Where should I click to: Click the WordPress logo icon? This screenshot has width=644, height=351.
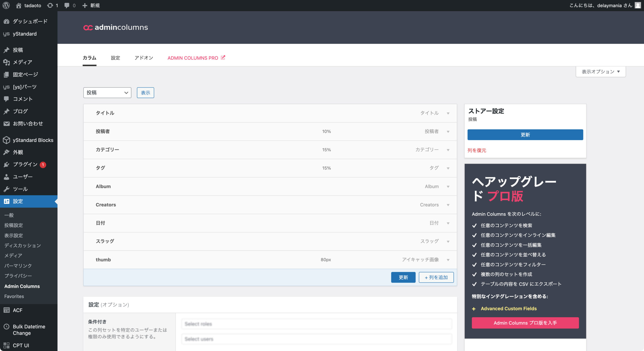tap(6, 5)
